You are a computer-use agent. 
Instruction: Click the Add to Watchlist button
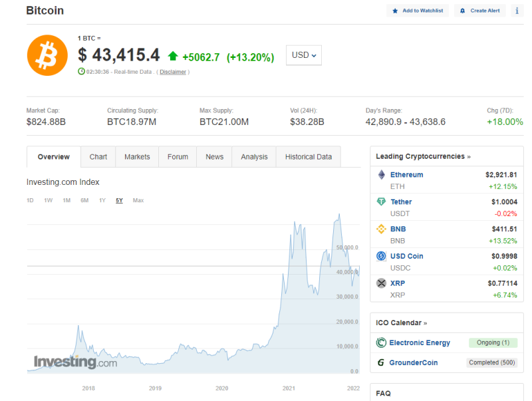click(418, 11)
